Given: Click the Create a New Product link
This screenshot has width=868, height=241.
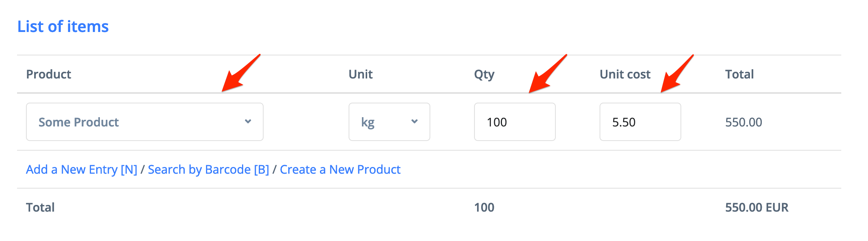Looking at the screenshot, I should (340, 170).
